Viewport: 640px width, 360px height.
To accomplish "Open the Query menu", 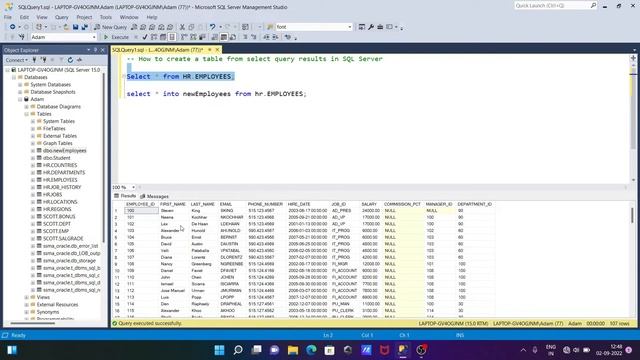I will (62, 17).
